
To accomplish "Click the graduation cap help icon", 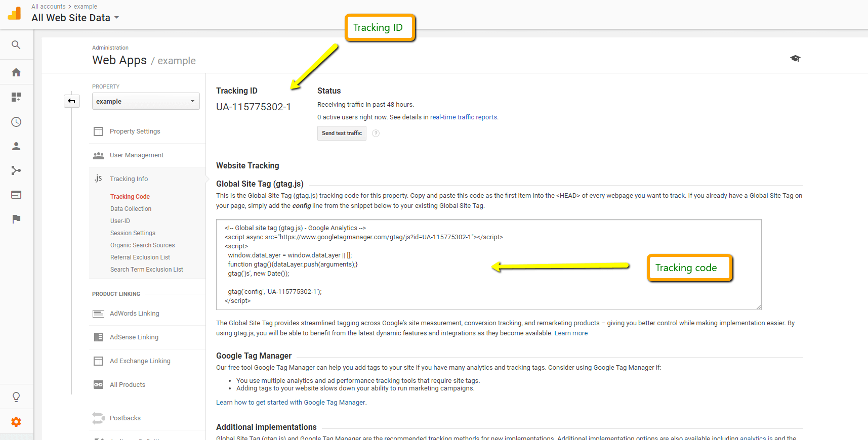I will [x=795, y=59].
